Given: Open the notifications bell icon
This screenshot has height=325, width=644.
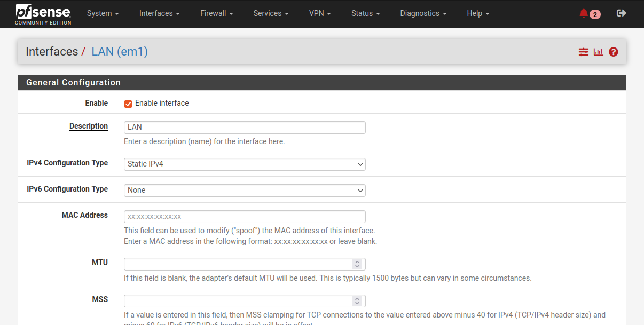Looking at the screenshot, I should coord(583,13).
